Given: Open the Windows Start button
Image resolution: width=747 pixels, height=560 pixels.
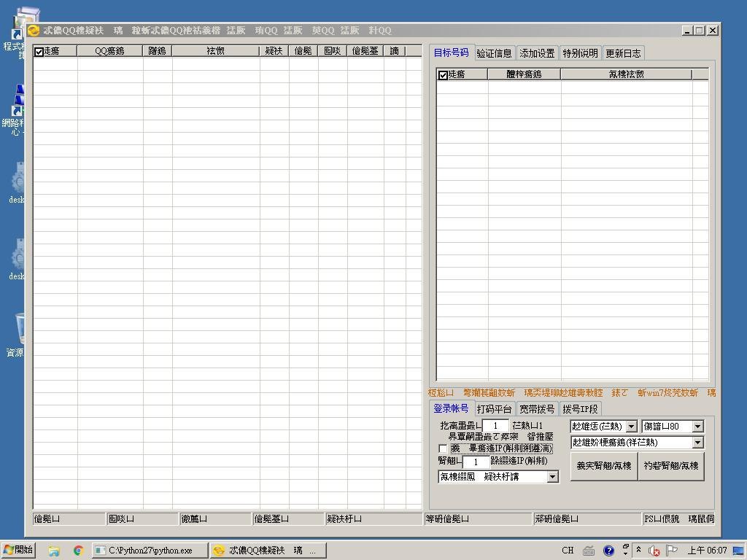Looking at the screenshot, I should point(18,550).
